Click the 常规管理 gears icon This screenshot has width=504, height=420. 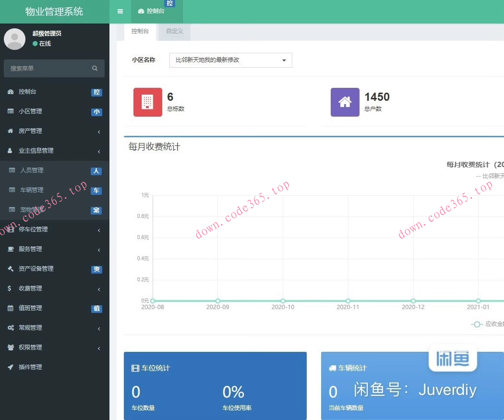11,328
